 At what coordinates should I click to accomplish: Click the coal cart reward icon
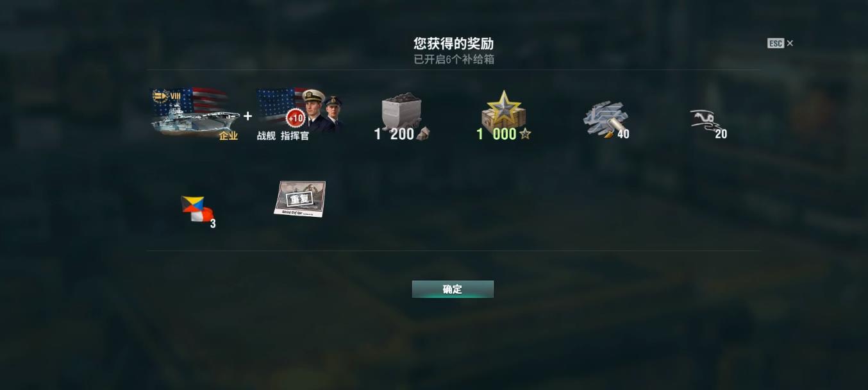402,113
